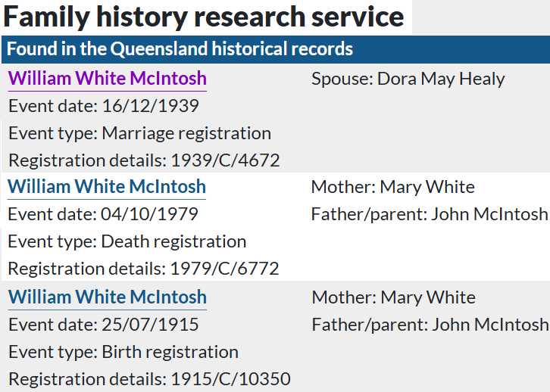Viewport: 550px width, 392px height.
Task: Click the word 'Queensland' in the blue banner
Action: pos(158,50)
